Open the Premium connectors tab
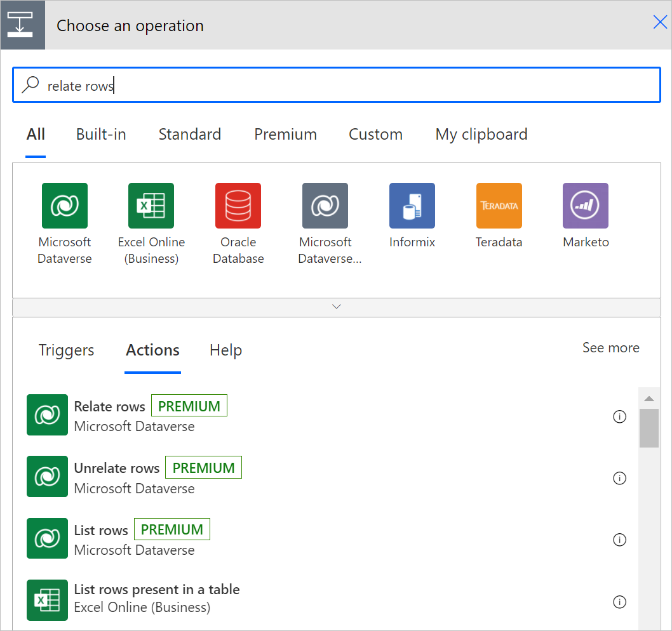 285,135
